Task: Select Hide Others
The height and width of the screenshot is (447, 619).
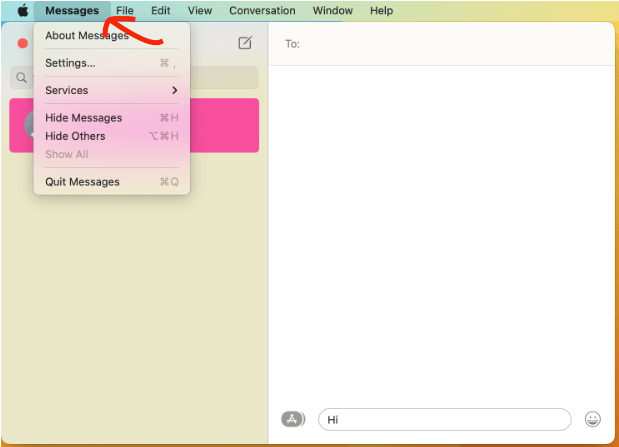Action: point(112,136)
